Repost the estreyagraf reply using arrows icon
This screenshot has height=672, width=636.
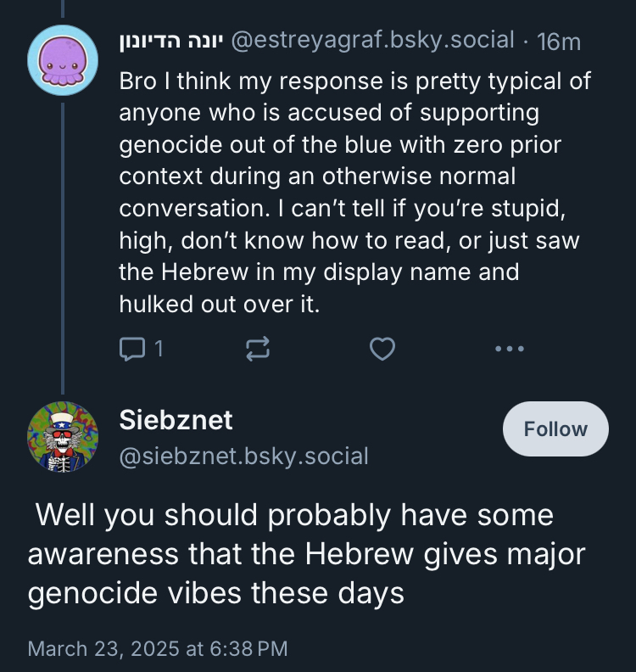click(x=258, y=348)
